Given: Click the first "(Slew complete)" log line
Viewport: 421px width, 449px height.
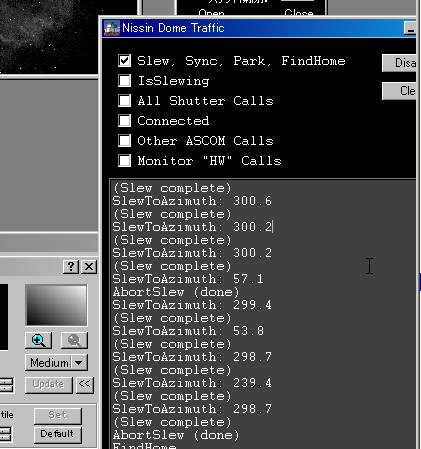Looking at the screenshot, I should [172, 188].
